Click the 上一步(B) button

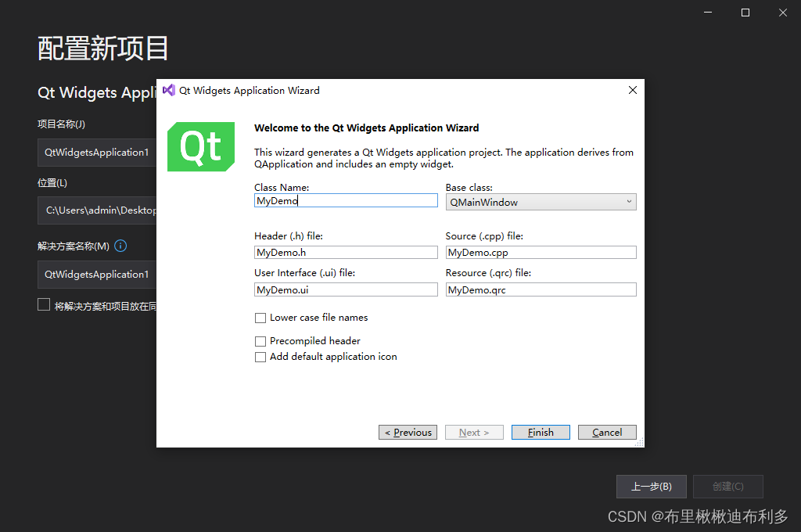point(652,487)
